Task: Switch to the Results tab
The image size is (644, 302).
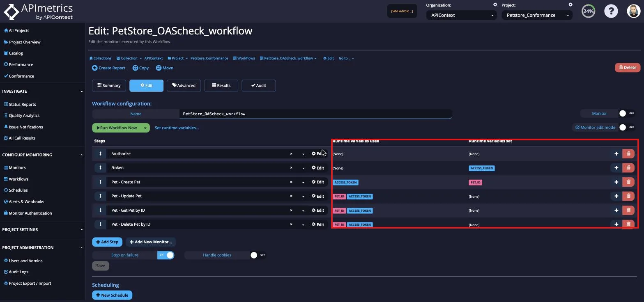Action: click(x=221, y=85)
